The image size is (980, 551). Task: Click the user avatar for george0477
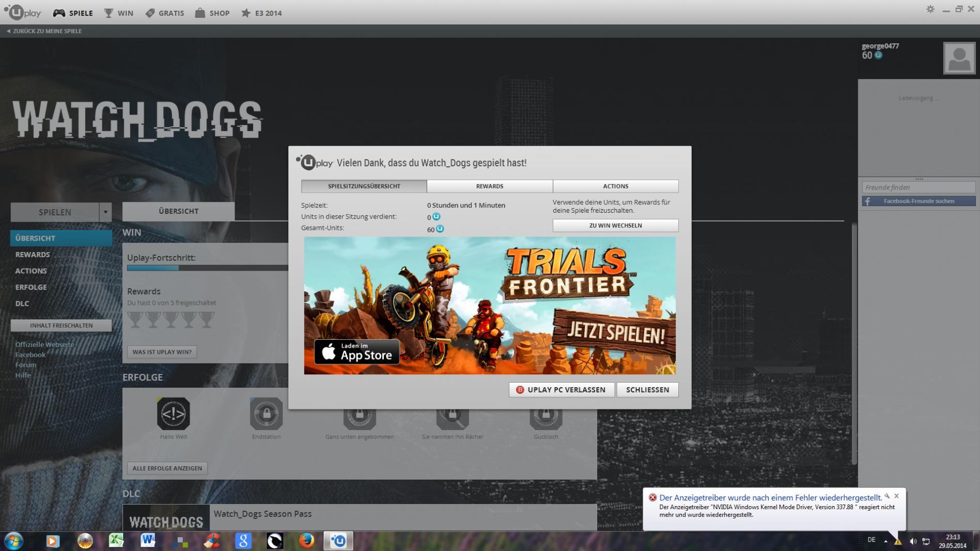pyautogui.click(x=959, y=58)
